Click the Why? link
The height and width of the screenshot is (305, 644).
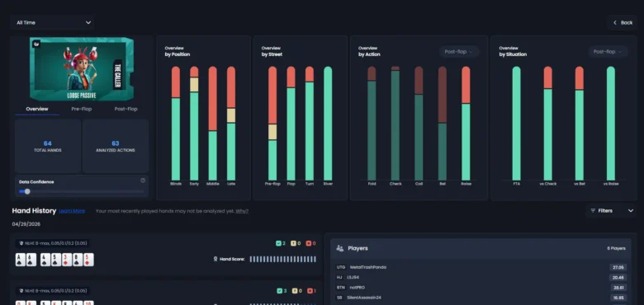pos(242,211)
